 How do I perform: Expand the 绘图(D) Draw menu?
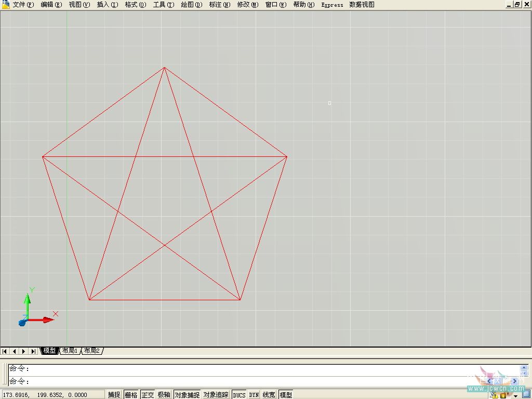(191, 5)
